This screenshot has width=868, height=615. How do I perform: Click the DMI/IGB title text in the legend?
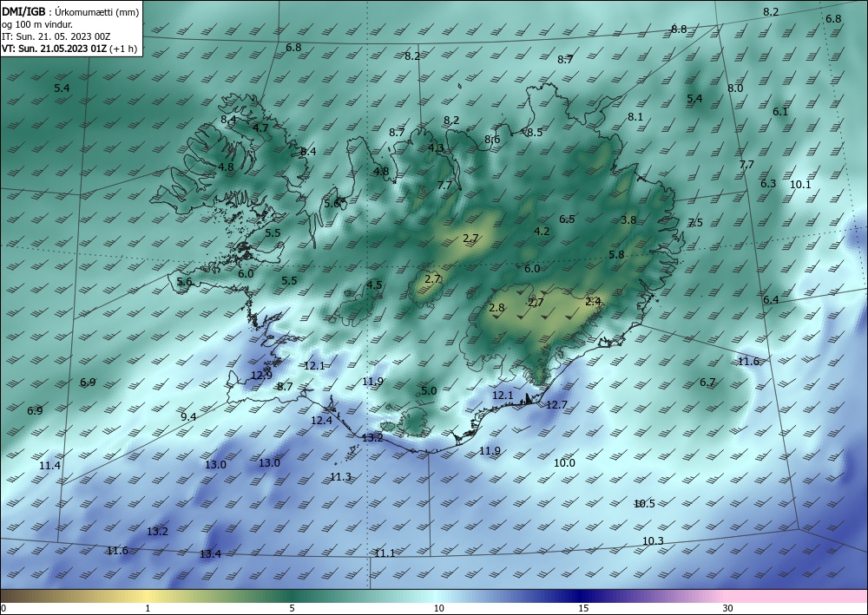pos(23,11)
